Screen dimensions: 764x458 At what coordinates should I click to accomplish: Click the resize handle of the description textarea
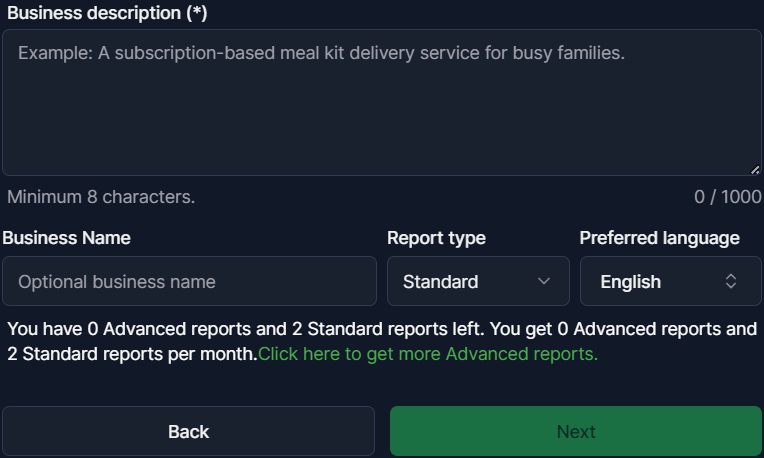pyautogui.click(x=755, y=170)
